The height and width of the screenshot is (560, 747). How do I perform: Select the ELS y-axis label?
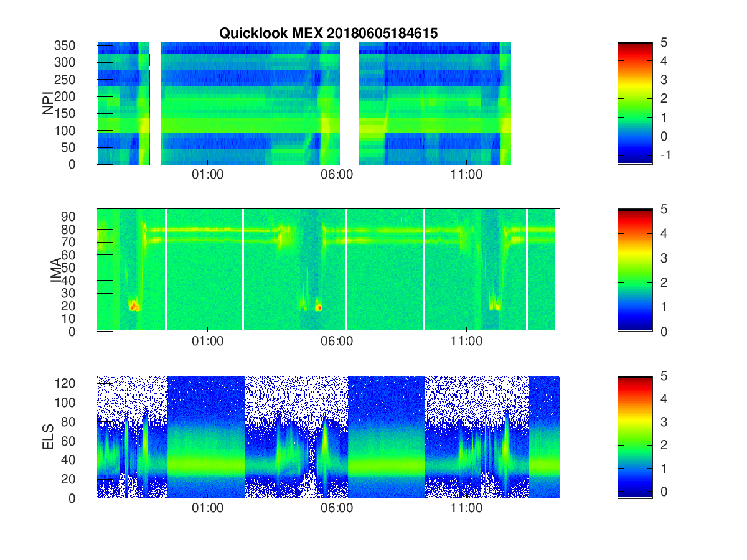[48, 437]
